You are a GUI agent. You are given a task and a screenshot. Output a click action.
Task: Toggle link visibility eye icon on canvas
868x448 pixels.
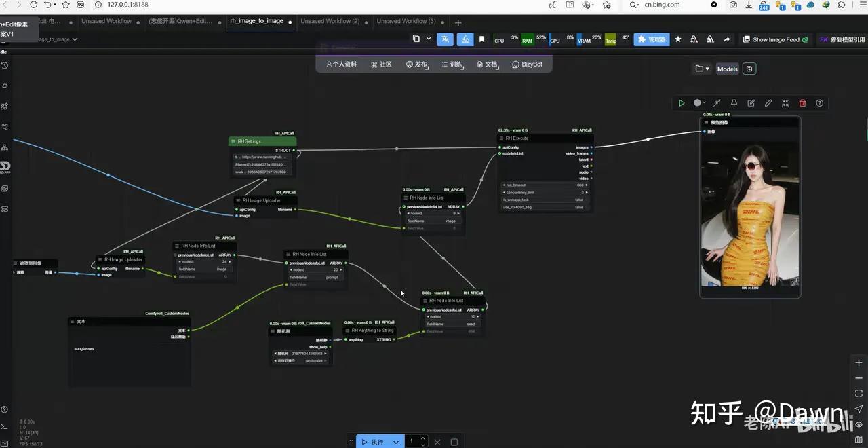(x=859, y=424)
